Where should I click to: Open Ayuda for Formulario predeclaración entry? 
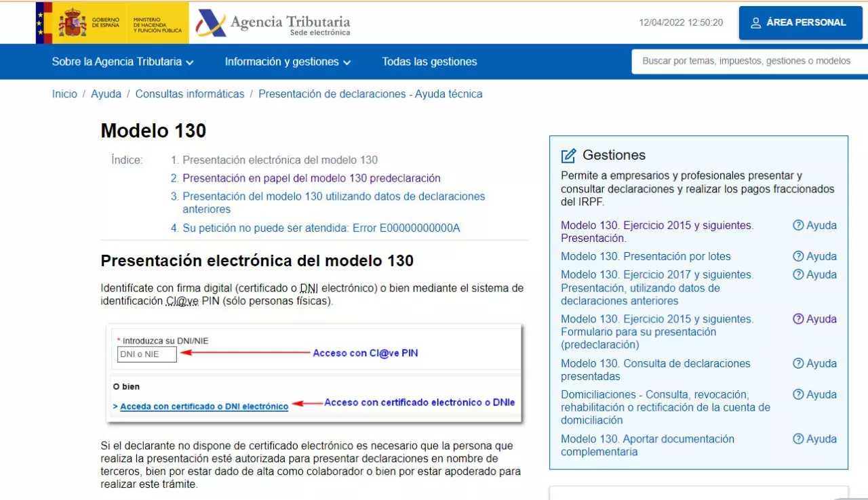[x=815, y=319]
